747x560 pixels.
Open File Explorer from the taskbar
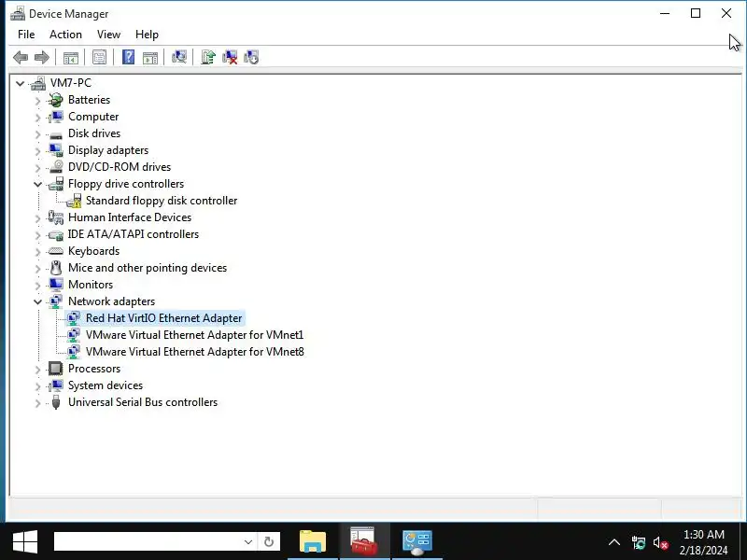[x=313, y=541]
